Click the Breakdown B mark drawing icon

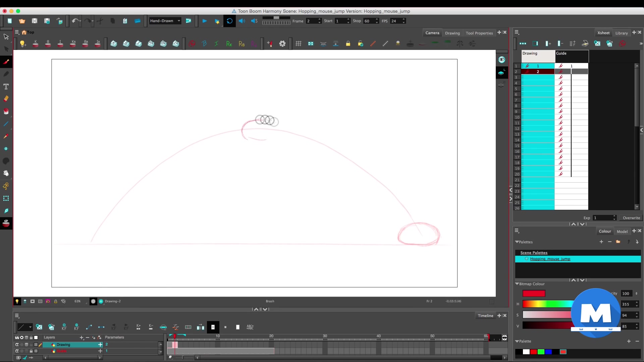48,44
